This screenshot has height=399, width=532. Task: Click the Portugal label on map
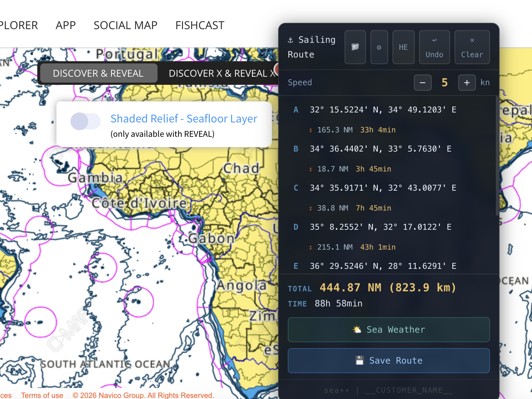tap(127, 54)
